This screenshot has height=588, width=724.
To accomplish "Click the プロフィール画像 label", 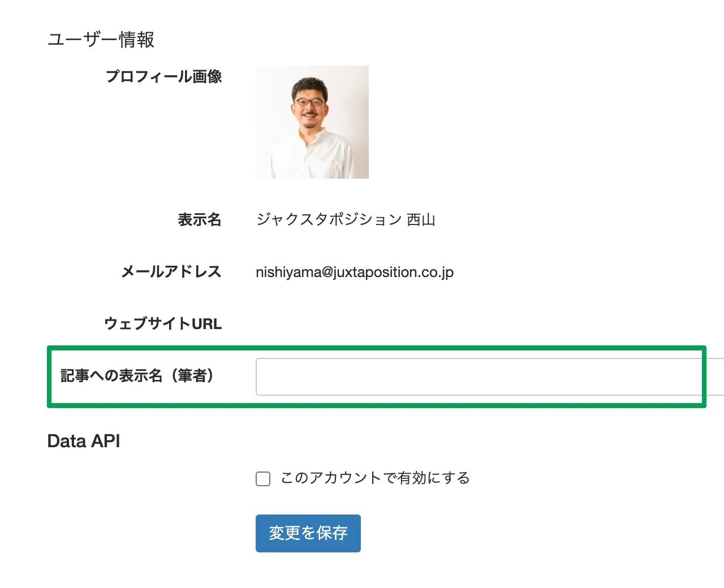I will click(x=163, y=77).
